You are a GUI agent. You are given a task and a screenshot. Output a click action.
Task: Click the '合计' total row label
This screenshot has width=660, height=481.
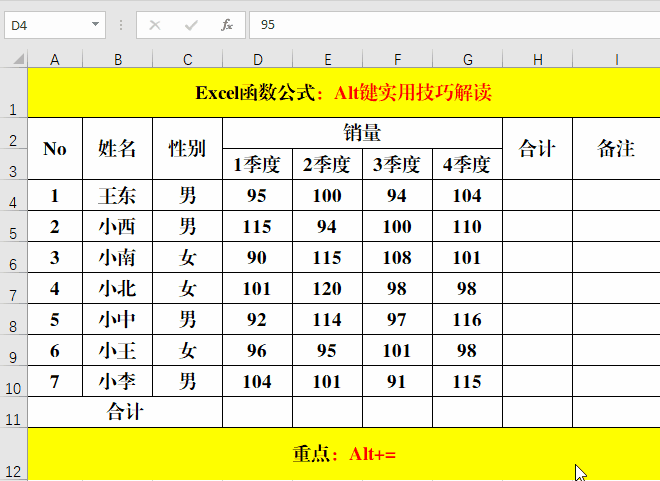click(x=125, y=412)
